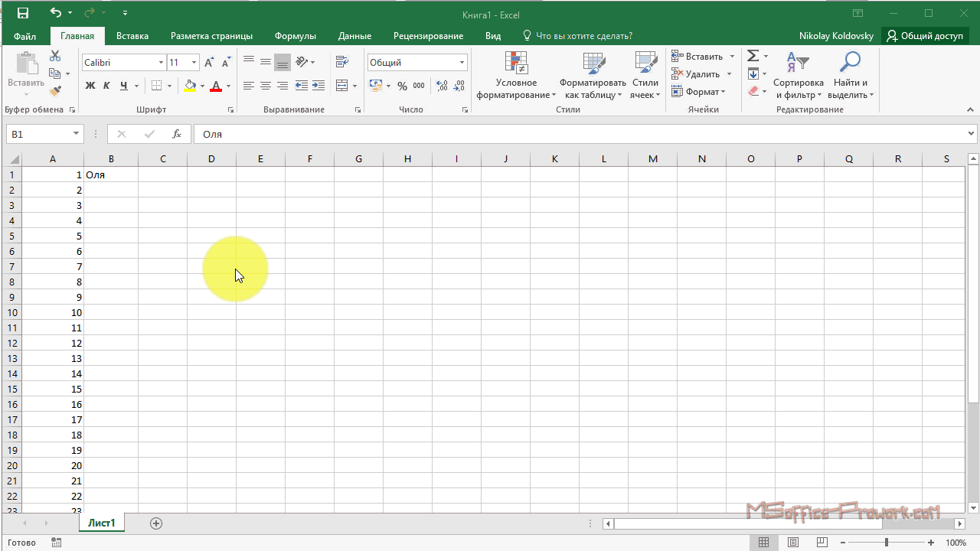This screenshot has height=551, width=980.
Task: Switch to the Рецензирование tab
Action: [x=428, y=36]
